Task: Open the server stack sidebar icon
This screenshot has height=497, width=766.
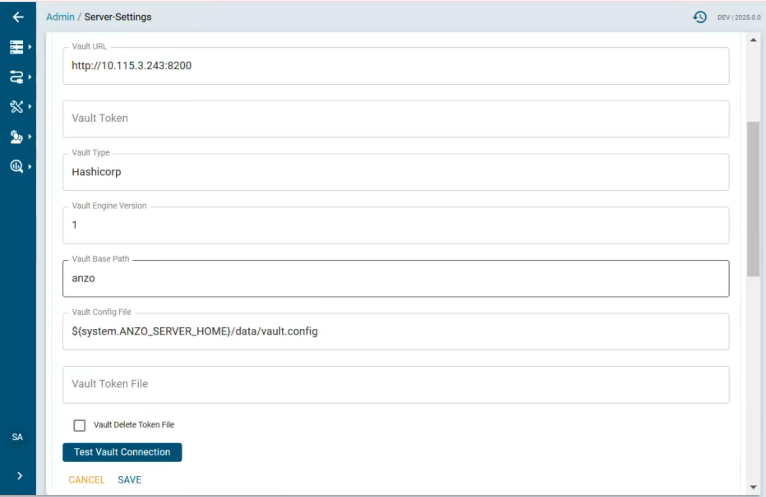Action: (x=17, y=47)
